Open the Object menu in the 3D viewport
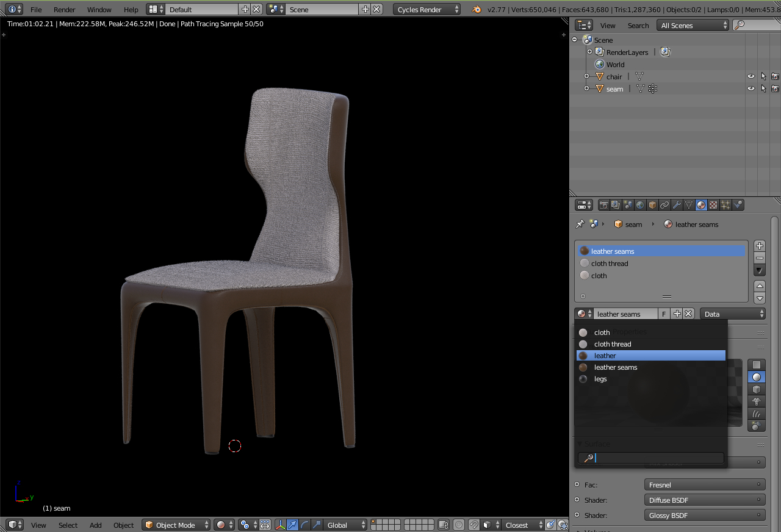Image resolution: width=781 pixels, height=532 pixels. coord(124,525)
